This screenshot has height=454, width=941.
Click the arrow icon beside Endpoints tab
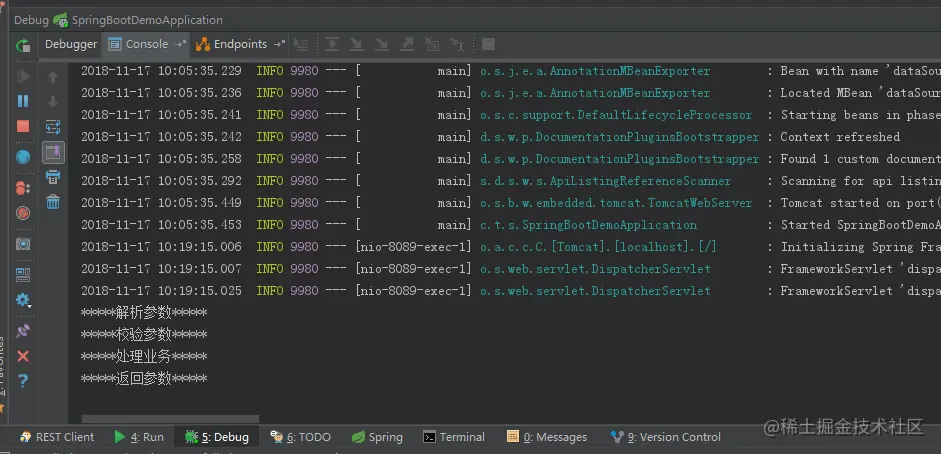click(279, 44)
